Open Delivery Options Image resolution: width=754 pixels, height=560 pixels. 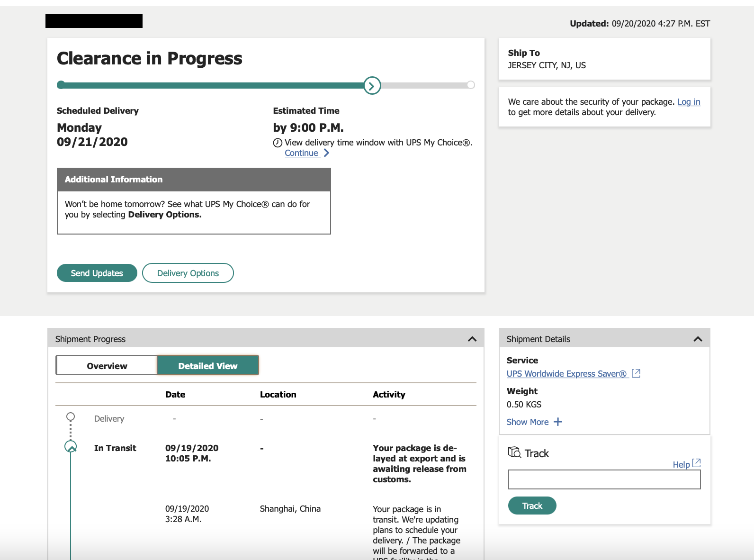(188, 273)
